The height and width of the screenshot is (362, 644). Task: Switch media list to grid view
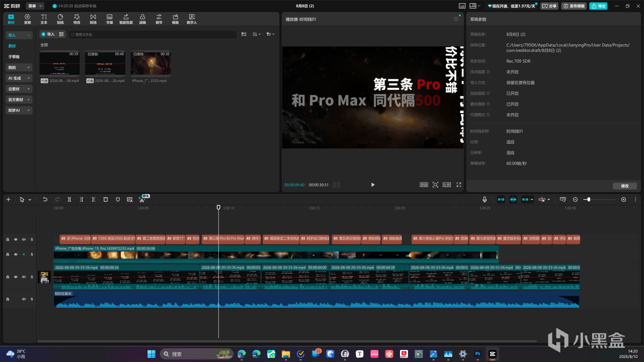244,34
